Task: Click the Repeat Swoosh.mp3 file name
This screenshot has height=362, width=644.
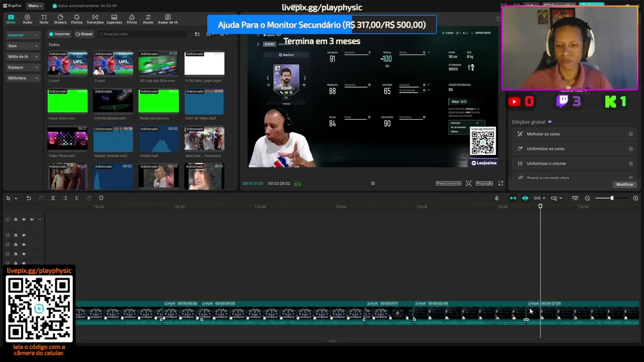Action: (x=111, y=156)
